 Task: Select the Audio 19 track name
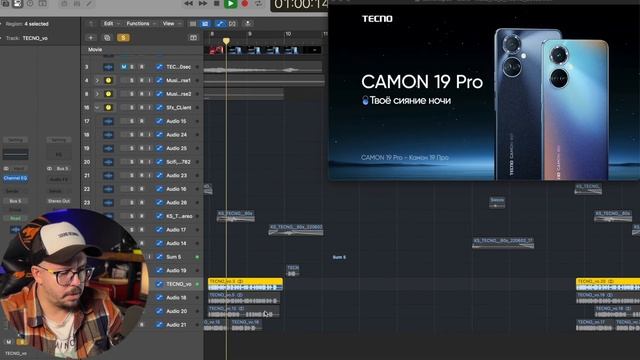(176, 270)
